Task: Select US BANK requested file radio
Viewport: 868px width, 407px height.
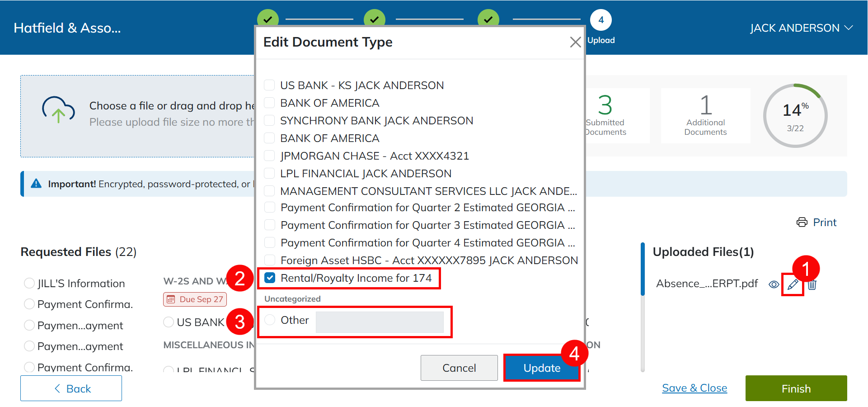Action: tap(169, 322)
